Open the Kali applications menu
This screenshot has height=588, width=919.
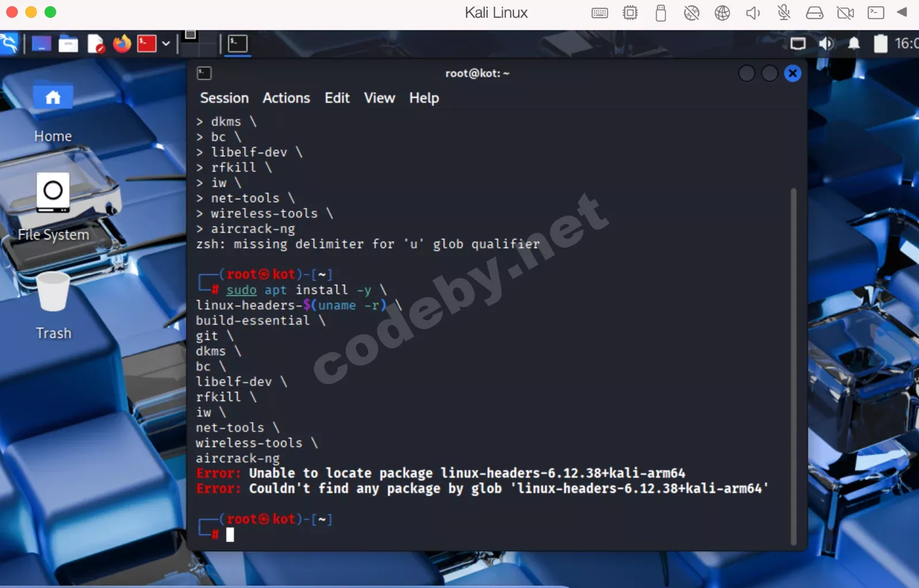point(8,44)
